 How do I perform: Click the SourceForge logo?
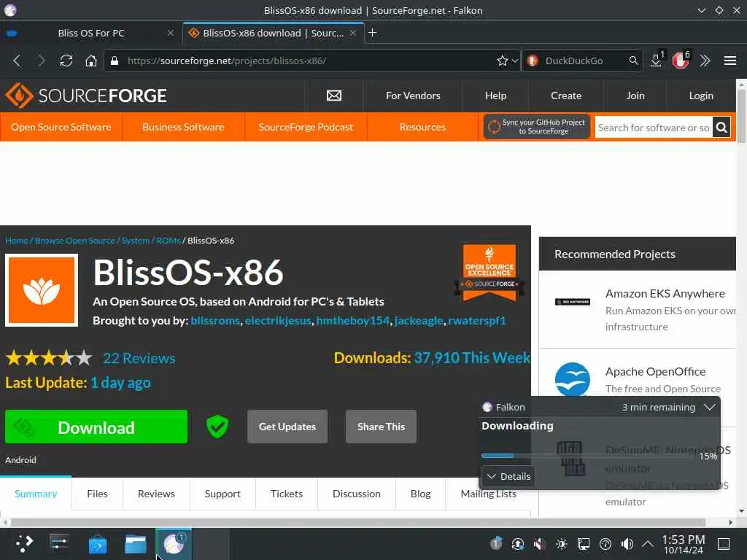[x=86, y=96]
